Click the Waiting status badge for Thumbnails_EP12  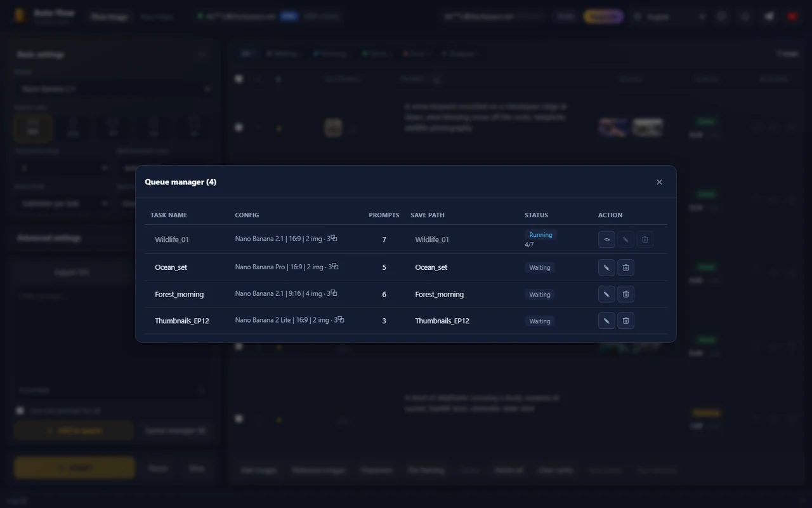click(x=540, y=321)
